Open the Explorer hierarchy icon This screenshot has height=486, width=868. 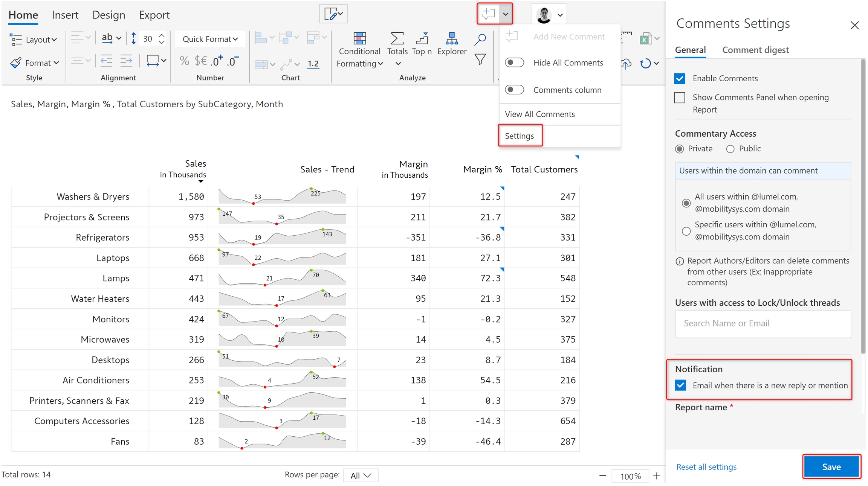(451, 39)
